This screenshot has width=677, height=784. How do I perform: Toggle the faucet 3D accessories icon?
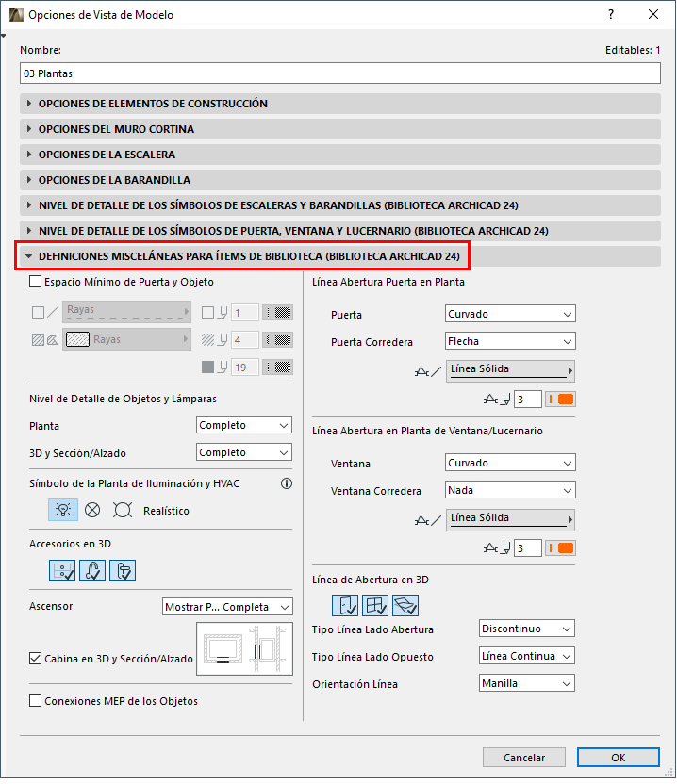click(92, 570)
